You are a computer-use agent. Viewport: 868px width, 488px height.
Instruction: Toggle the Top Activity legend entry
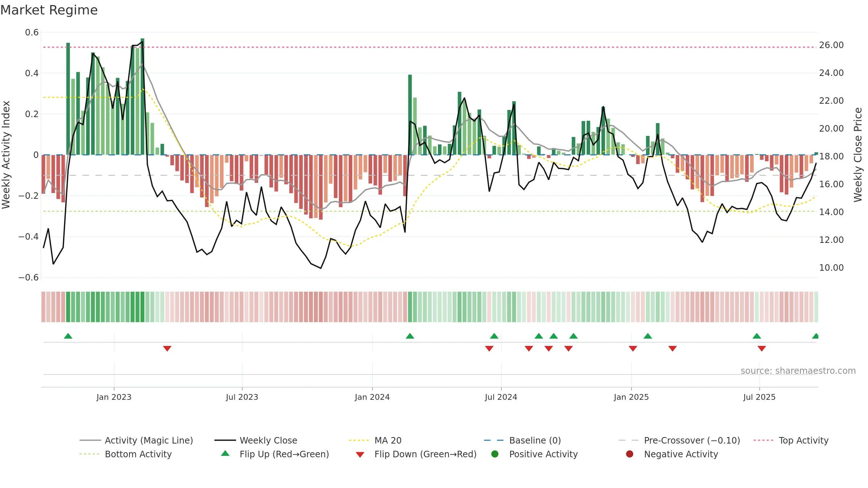(x=791, y=440)
